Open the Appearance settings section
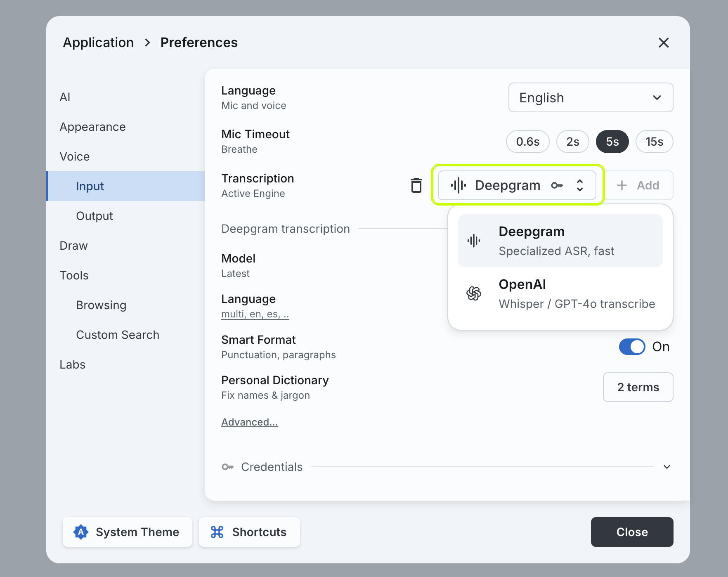 [125, 127]
